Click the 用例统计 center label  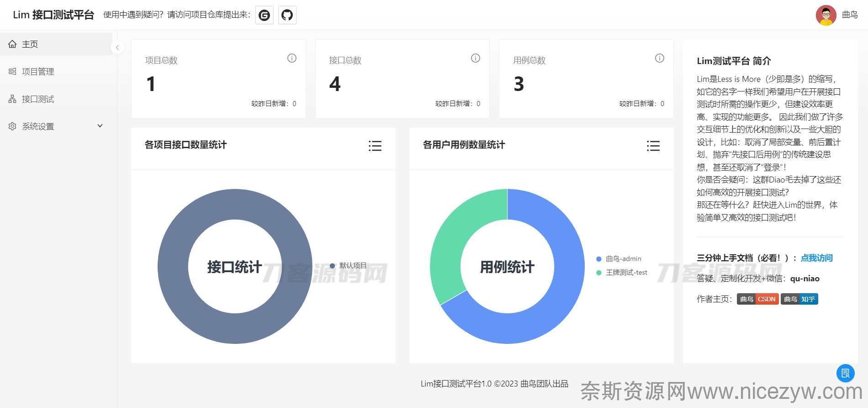[507, 267]
